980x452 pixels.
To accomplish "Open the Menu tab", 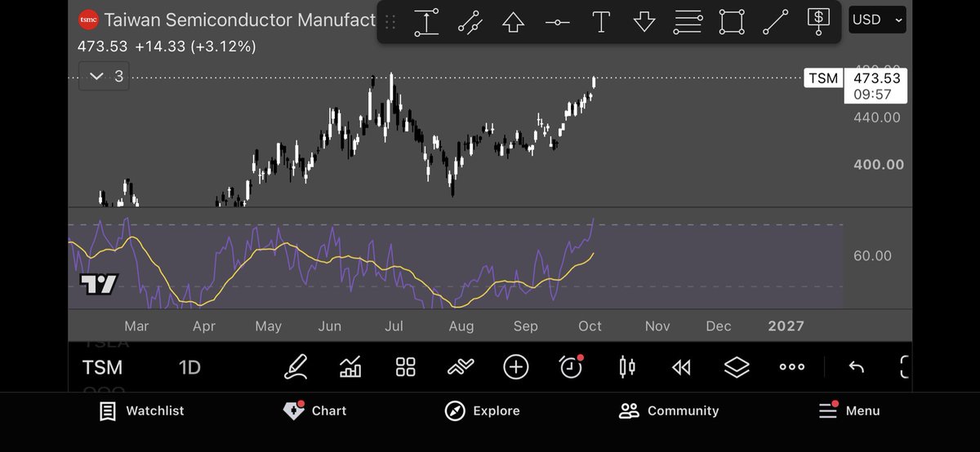I will [849, 410].
